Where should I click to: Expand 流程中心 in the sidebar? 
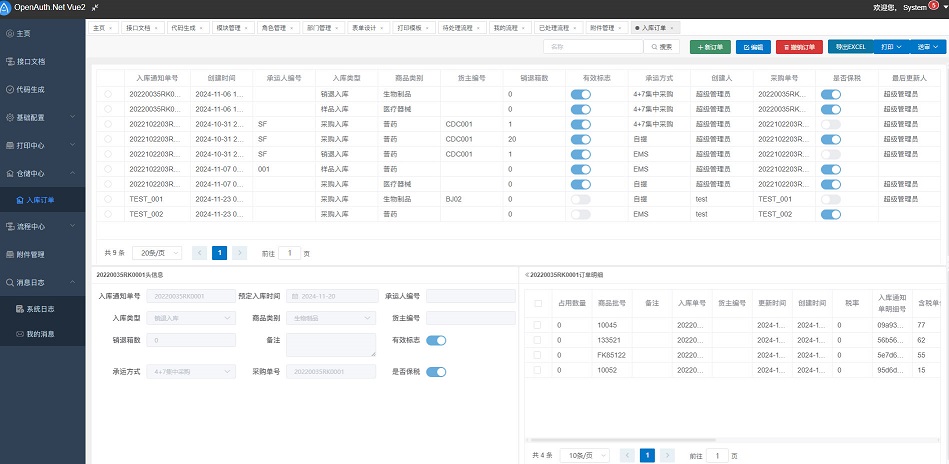(x=42, y=226)
